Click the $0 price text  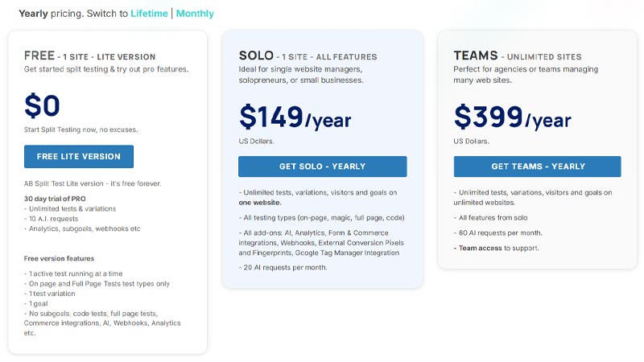(x=43, y=106)
